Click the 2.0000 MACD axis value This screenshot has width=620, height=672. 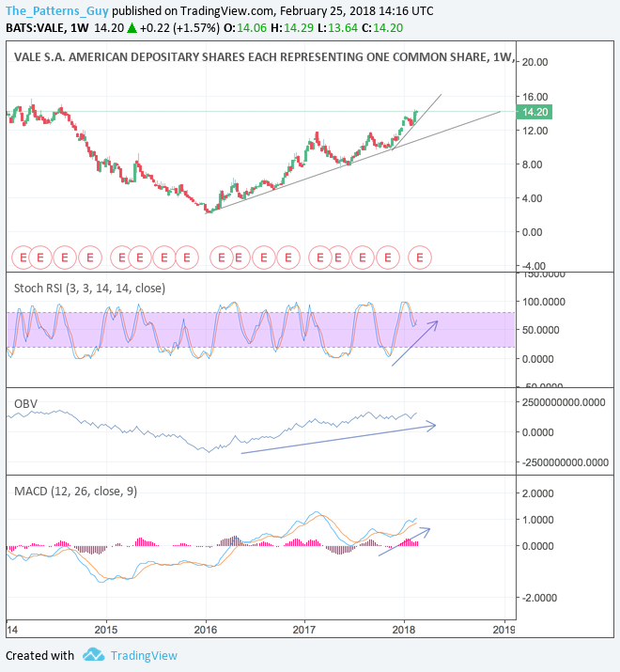(537, 493)
